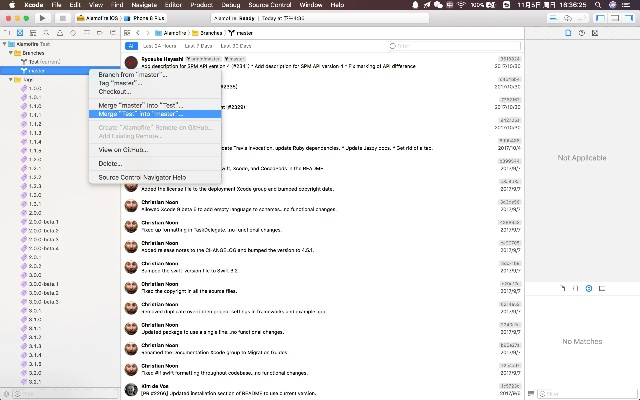This screenshot has height=400, width=640.
Task: Show the Quick Help inspector icon
Action: pos(595,33)
